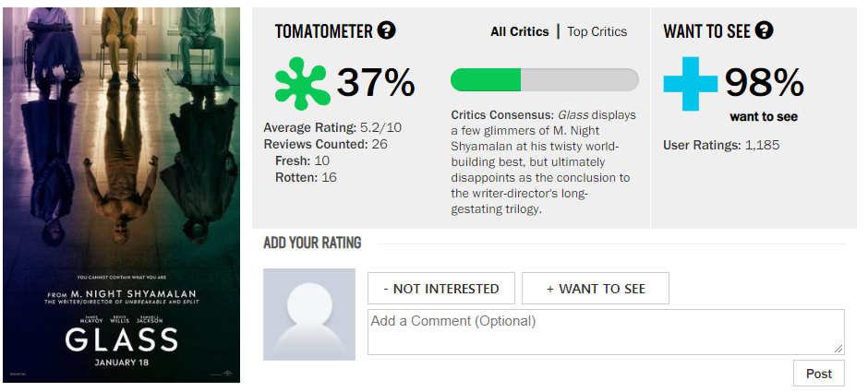Screen dimensions: 868x392
Task: Focus the Add a Comment text box
Action: pos(606,332)
